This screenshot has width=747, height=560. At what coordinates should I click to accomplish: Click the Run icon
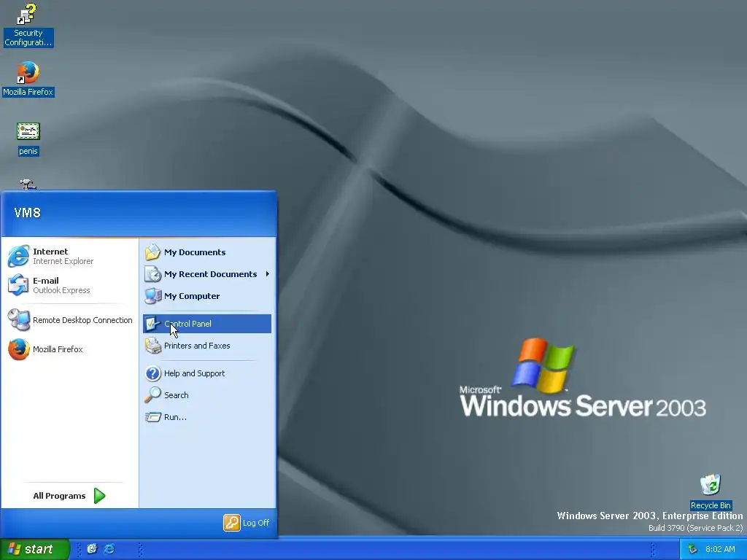[153, 417]
